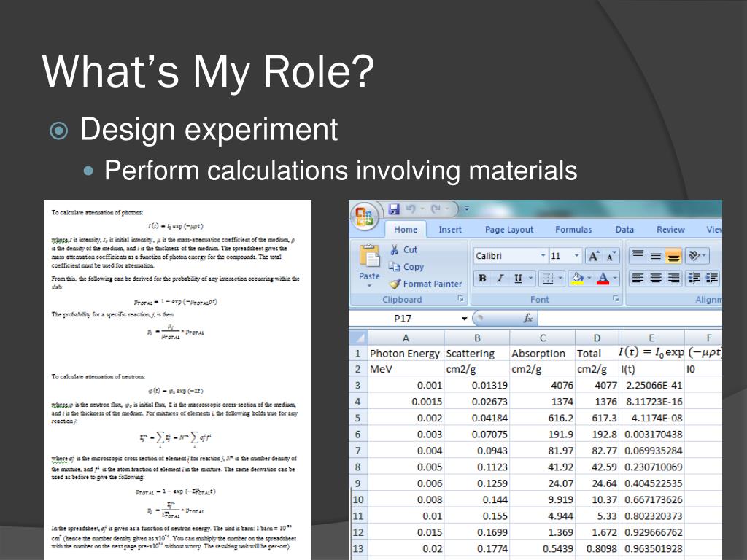747x560 pixels.
Task: Toggle Align Text Right
Action: coord(673,278)
